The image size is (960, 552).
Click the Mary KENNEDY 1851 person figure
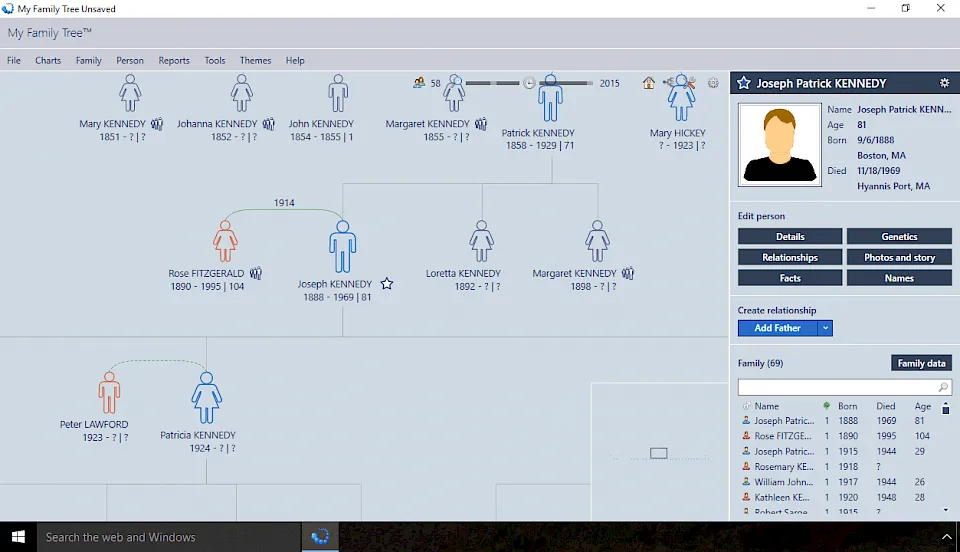coord(130,93)
